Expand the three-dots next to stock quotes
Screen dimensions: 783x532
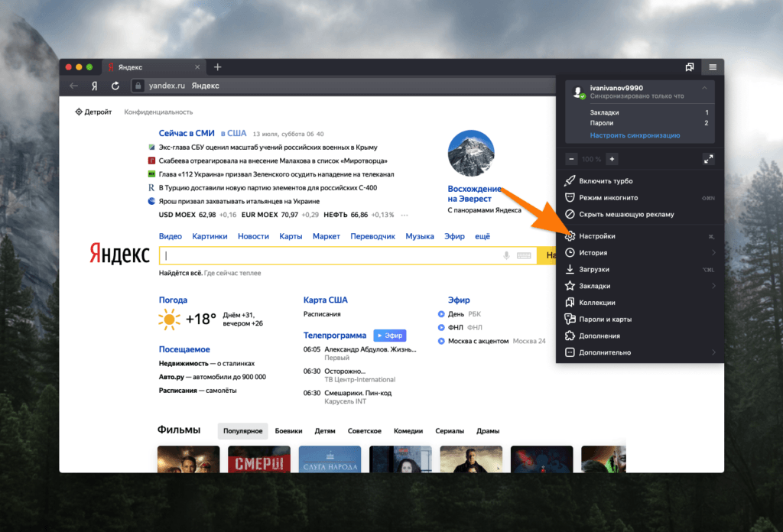(x=404, y=215)
